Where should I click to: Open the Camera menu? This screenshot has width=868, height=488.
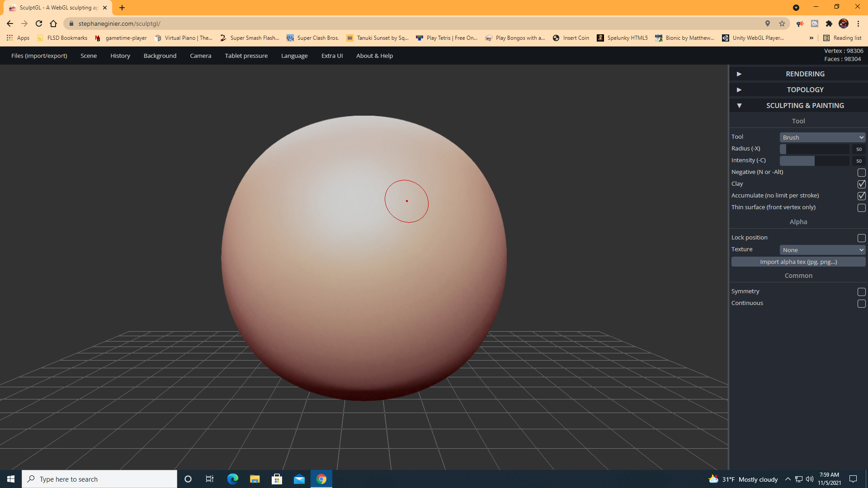click(201, 56)
